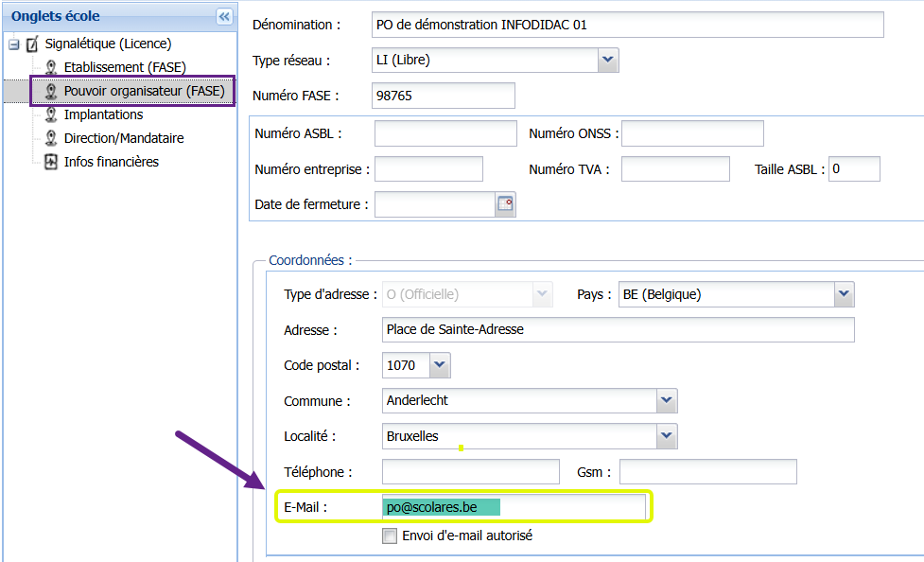
Task: Open the Date de fermeture calendar picker
Action: tap(506, 203)
